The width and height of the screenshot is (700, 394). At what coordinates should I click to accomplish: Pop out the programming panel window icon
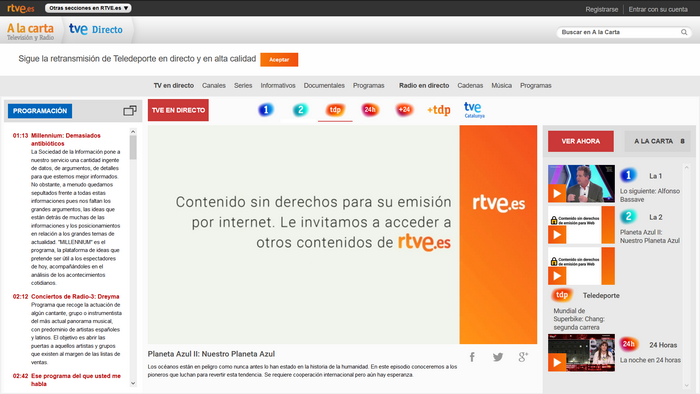click(129, 111)
